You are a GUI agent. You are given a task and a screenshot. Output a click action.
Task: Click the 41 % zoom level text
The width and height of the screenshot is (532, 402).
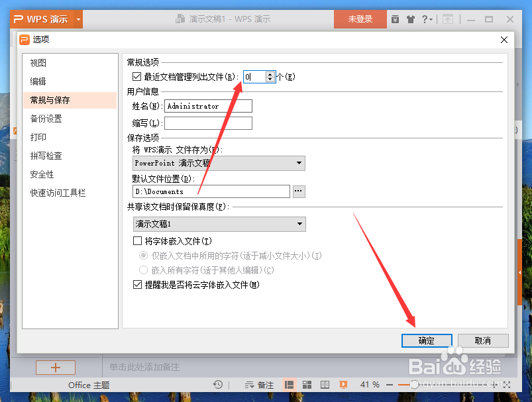point(370,385)
